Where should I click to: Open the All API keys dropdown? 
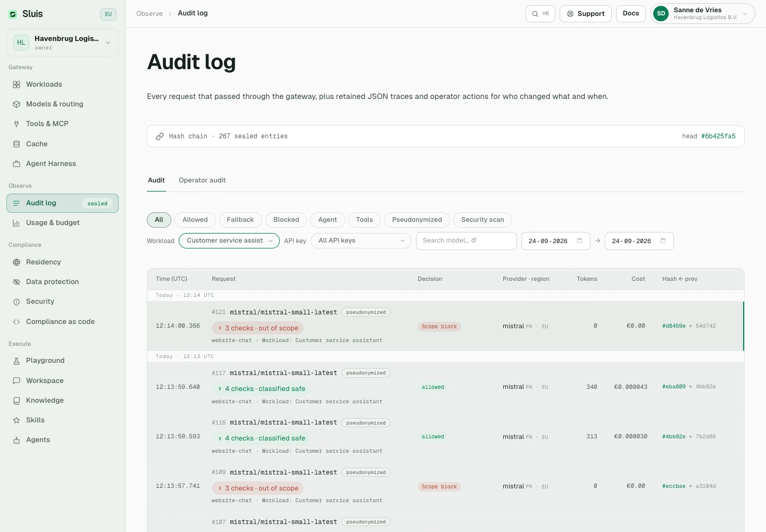point(361,241)
